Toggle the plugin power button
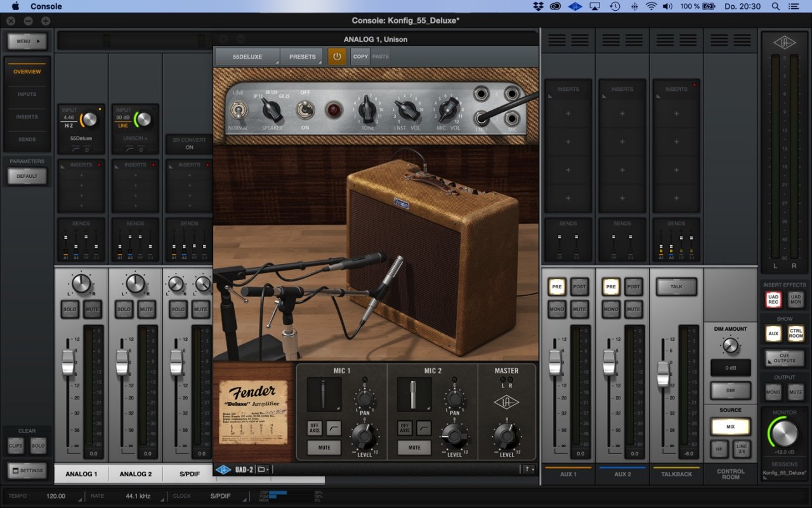This screenshot has height=508, width=812. click(x=337, y=57)
